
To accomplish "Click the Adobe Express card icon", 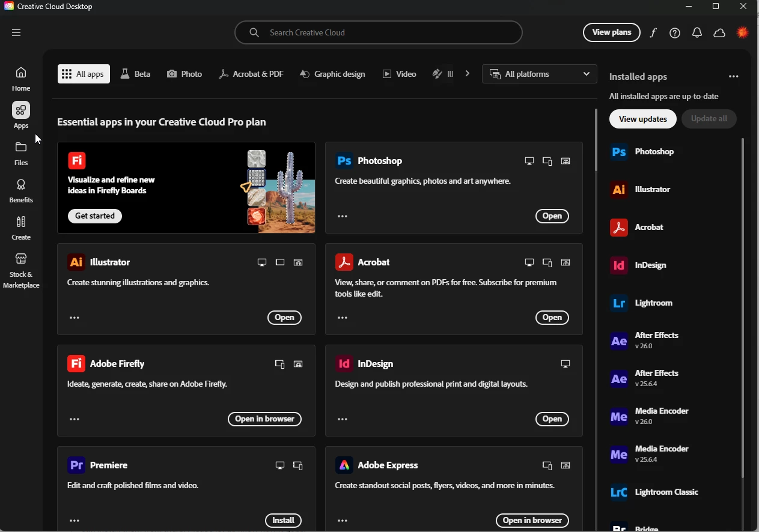I will 344,465.
